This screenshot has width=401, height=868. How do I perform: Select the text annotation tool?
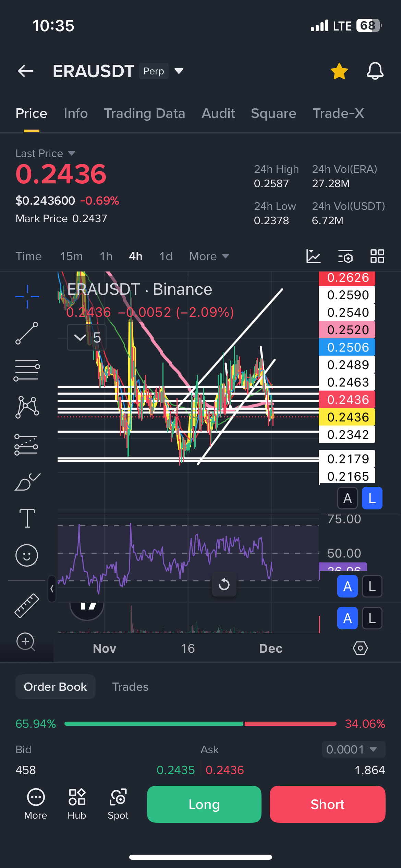click(27, 518)
